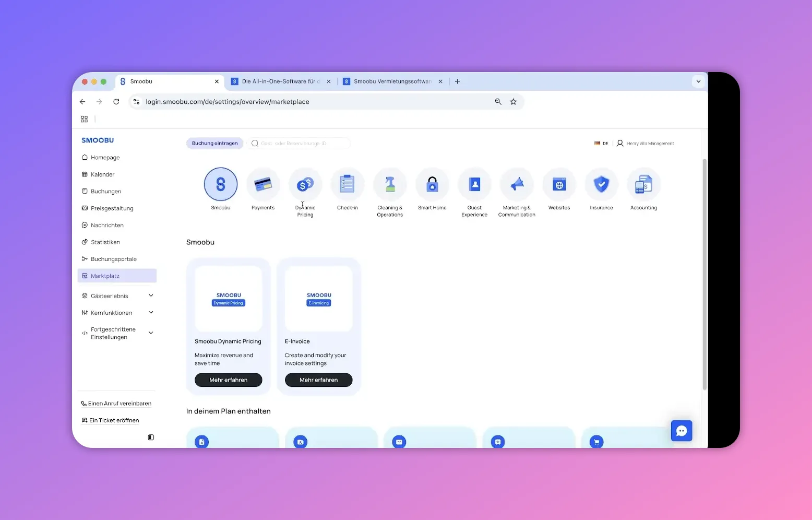812x520 pixels.
Task: Click Mehr erfahren under Smoobu Dynamic Pricing
Action: pyautogui.click(x=228, y=380)
